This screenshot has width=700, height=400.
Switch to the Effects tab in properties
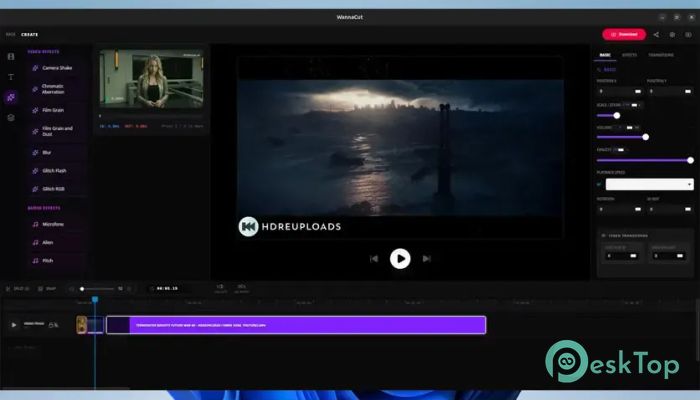click(x=629, y=55)
